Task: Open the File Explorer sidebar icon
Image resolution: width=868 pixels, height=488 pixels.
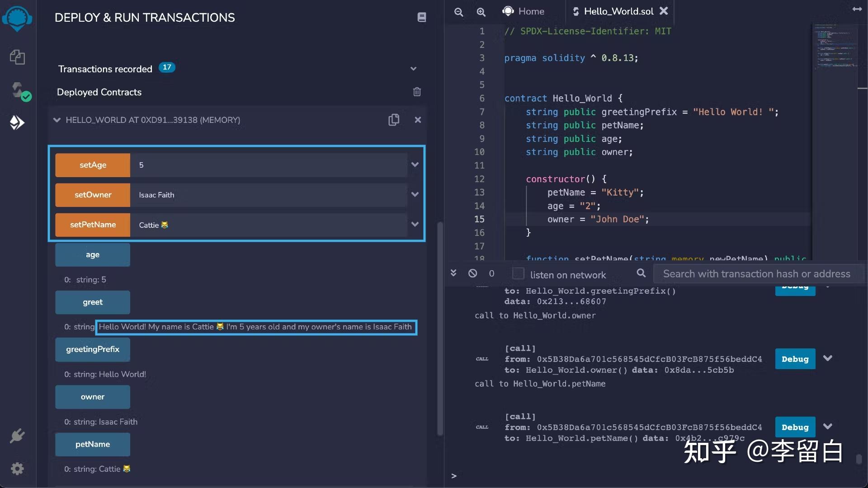Action: [17, 57]
